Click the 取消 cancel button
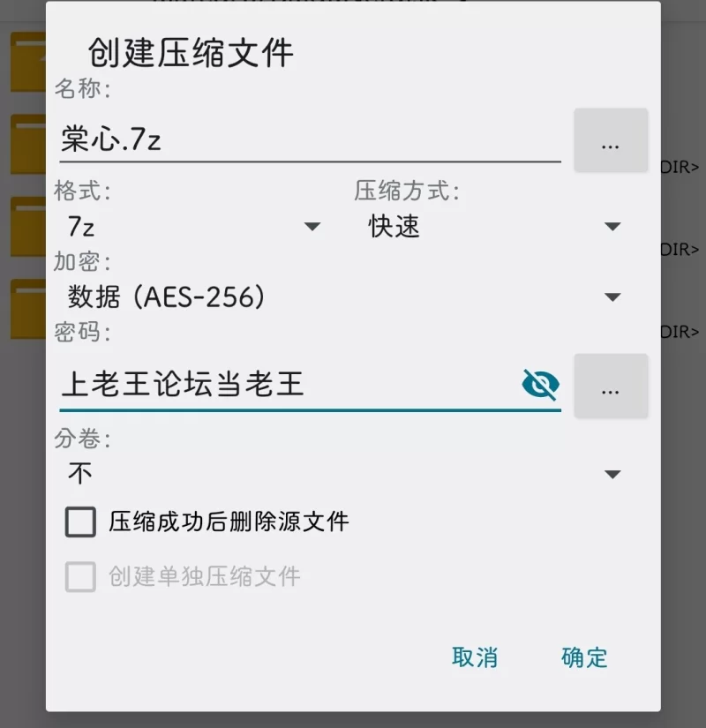This screenshot has width=706, height=728. click(x=475, y=657)
